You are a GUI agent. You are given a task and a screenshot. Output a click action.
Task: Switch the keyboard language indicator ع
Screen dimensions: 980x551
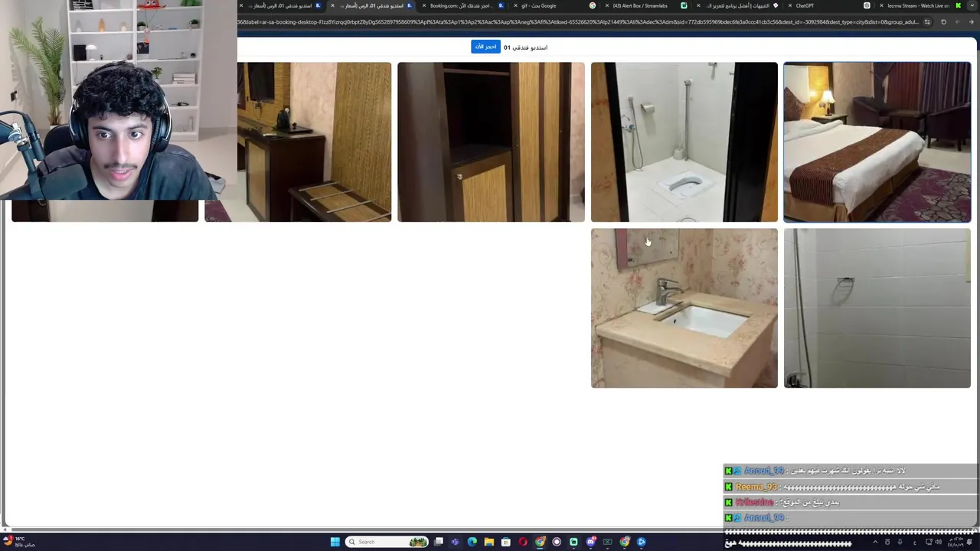click(x=915, y=543)
